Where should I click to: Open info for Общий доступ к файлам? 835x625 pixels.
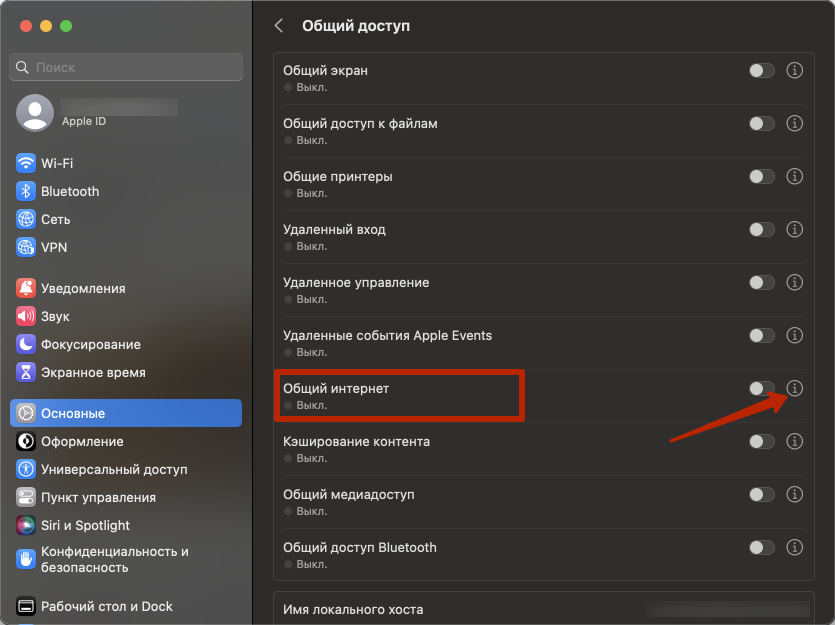795,124
